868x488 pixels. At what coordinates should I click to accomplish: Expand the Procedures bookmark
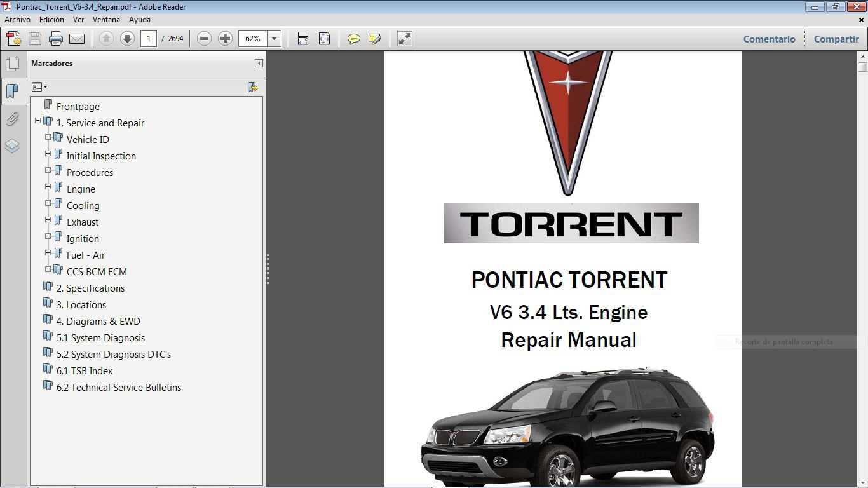click(48, 170)
